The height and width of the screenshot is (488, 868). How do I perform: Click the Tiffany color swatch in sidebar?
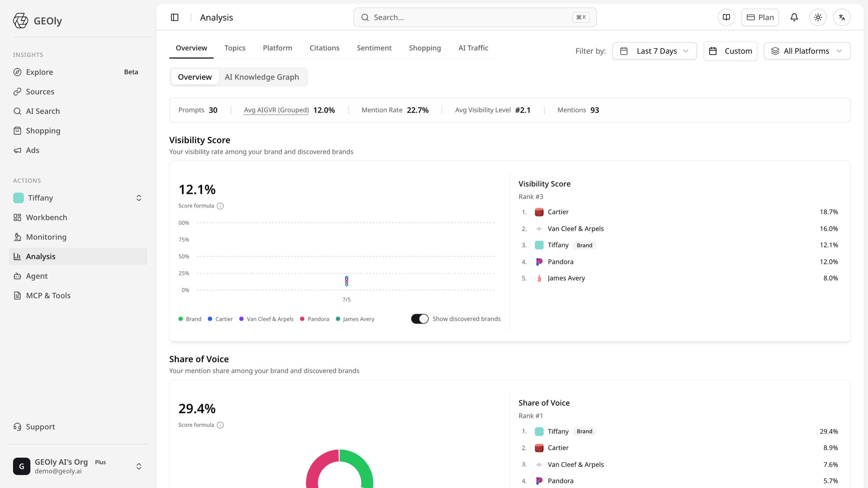[x=19, y=198]
